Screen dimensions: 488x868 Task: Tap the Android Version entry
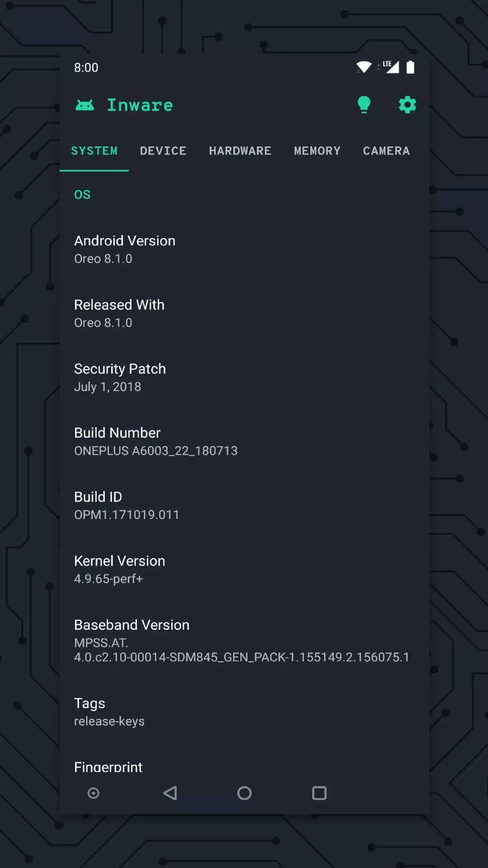(244, 250)
